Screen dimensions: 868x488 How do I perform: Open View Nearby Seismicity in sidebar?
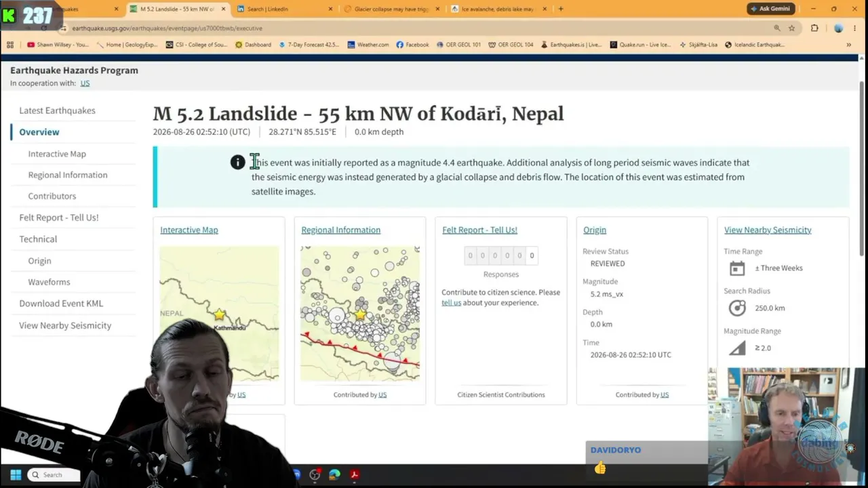65,325
